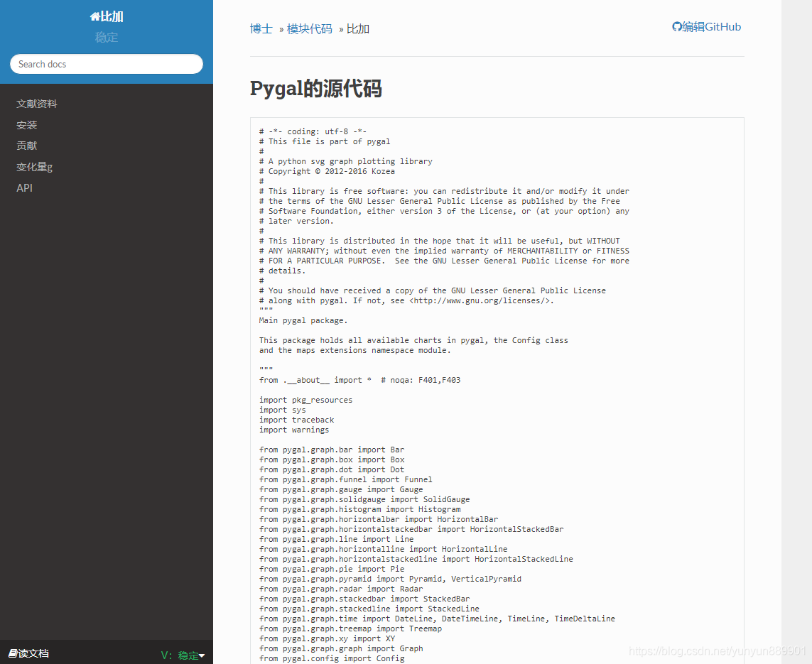Click the 模块代码 breadcrumb link
This screenshot has width=812, height=664.
[310, 29]
